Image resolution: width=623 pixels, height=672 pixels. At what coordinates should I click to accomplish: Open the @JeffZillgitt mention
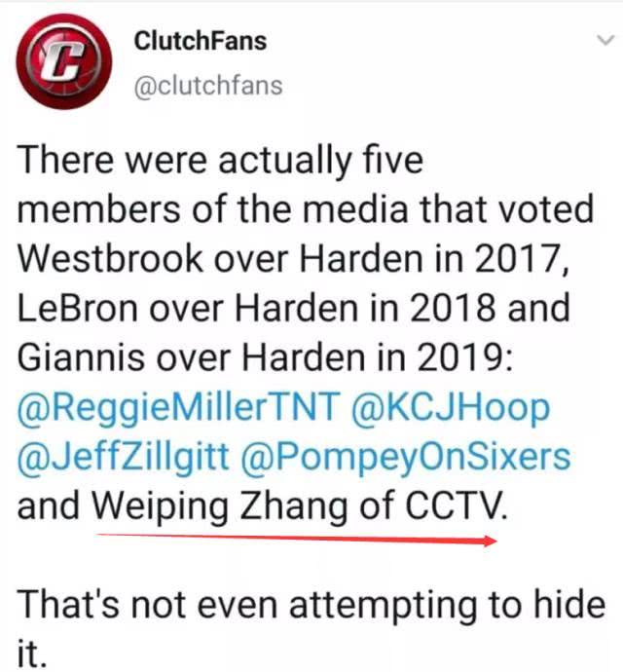[x=123, y=457]
